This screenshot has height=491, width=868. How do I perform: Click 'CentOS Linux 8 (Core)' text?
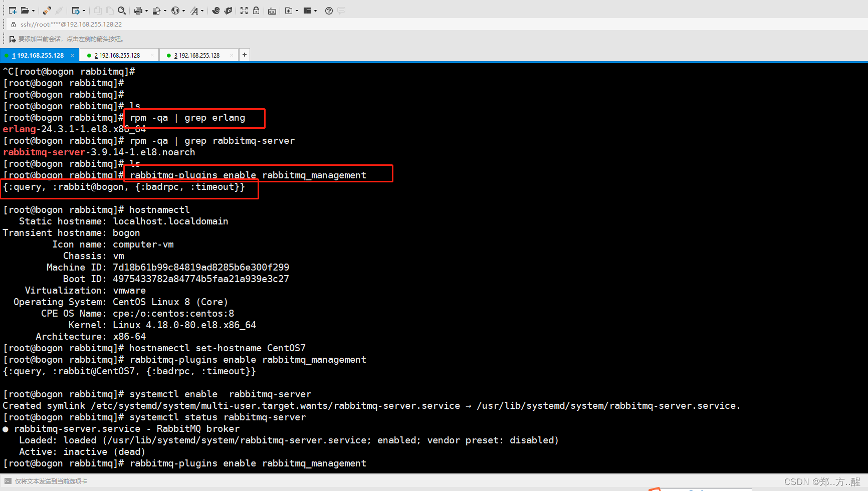[170, 302]
